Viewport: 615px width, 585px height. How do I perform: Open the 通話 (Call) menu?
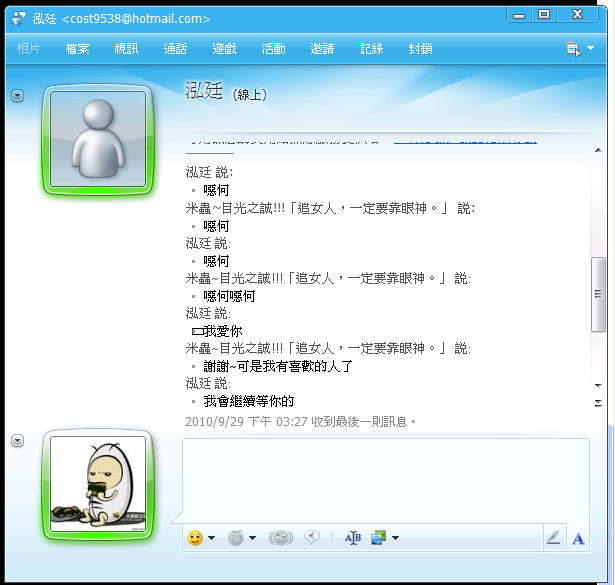tap(175, 49)
